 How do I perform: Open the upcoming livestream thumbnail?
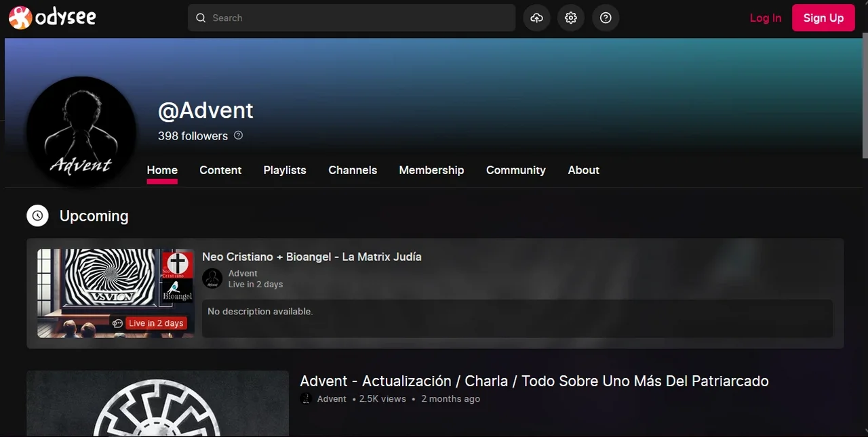pos(116,293)
